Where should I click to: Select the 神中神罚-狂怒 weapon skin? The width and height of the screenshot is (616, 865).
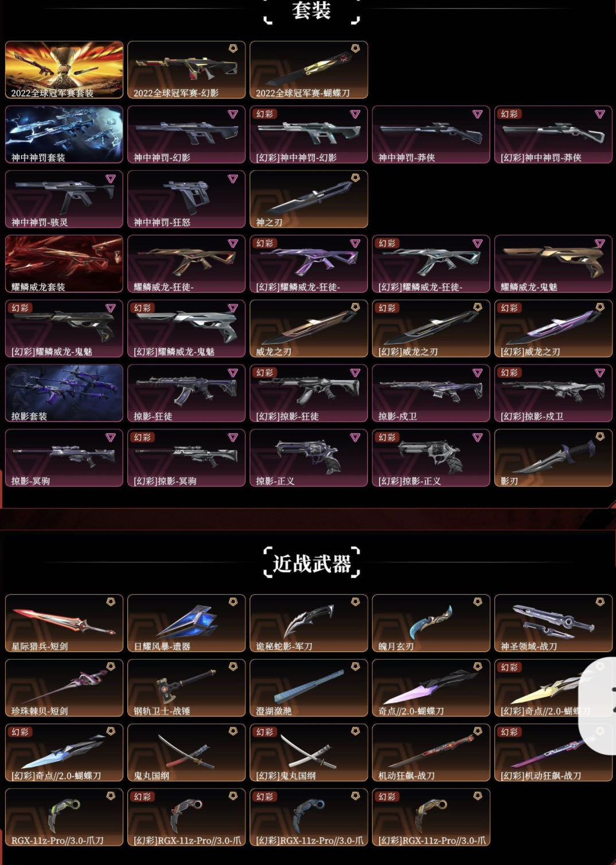point(186,199)
